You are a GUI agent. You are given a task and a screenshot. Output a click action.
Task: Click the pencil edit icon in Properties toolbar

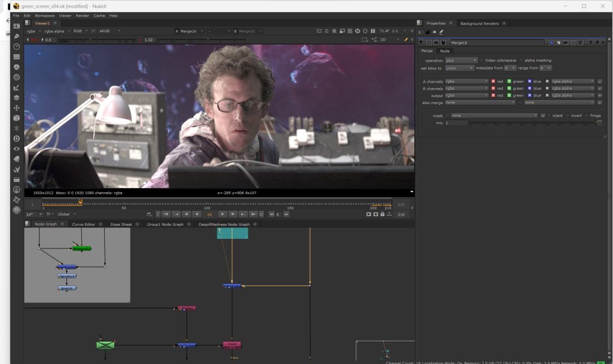pos(441,32)
